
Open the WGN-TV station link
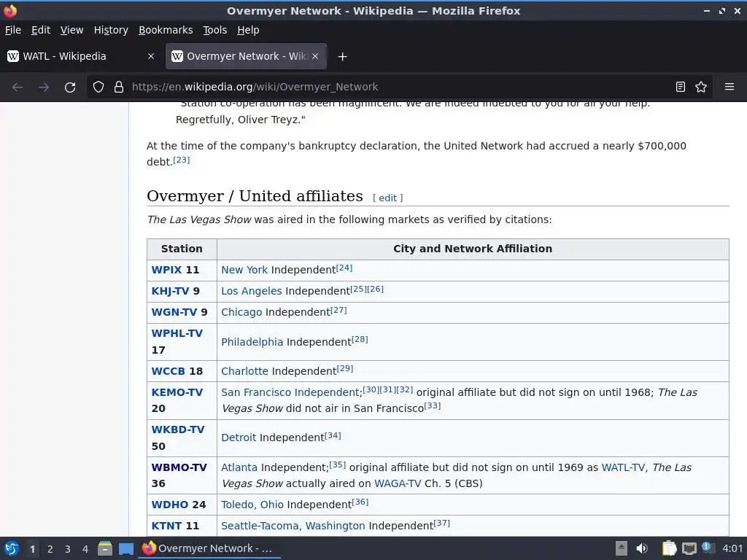click(174, 312)
